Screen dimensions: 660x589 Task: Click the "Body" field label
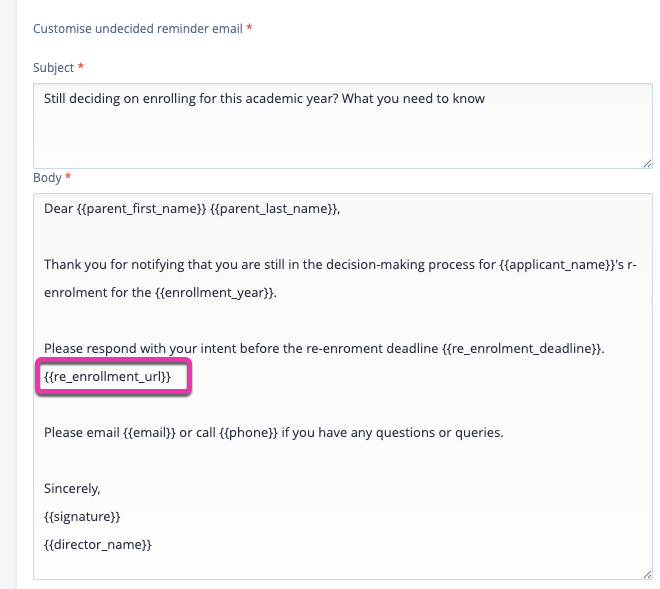(47, 177)
